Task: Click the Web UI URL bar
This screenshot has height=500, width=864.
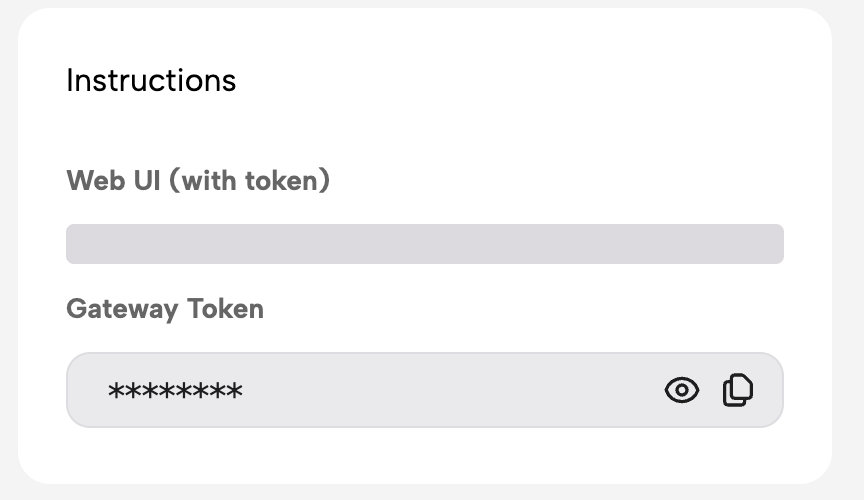Action: click(424, 244)
